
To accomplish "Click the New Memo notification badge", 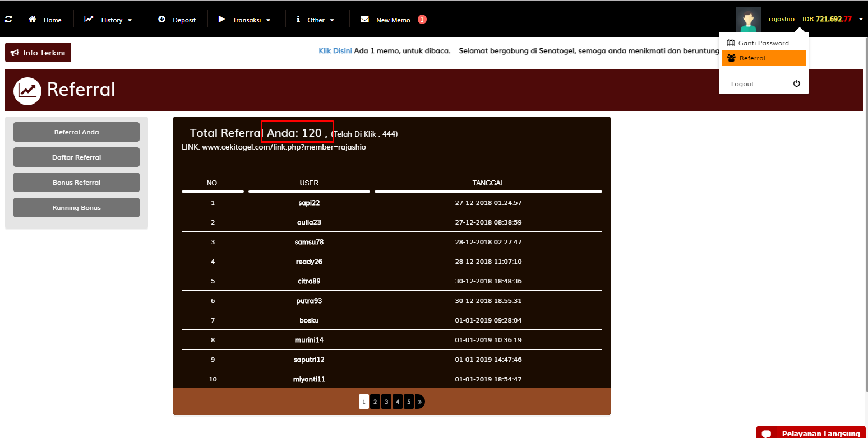I will click(x=422, y=20).
